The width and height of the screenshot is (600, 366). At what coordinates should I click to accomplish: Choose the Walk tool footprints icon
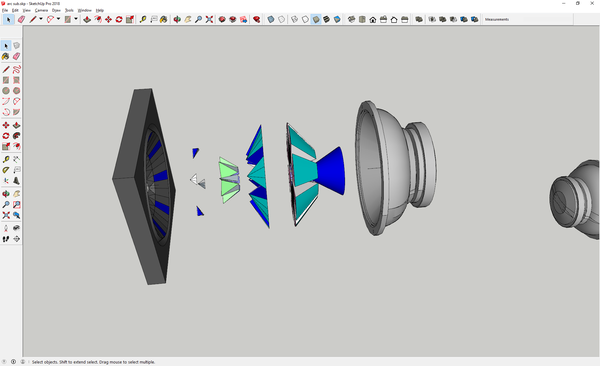[x=6, y=239]
